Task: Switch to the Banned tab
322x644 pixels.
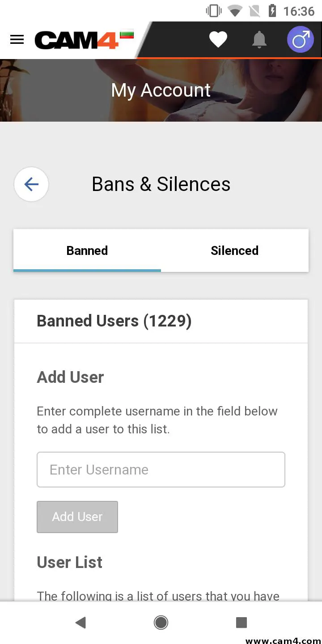Action: click(x=87, y=250)
